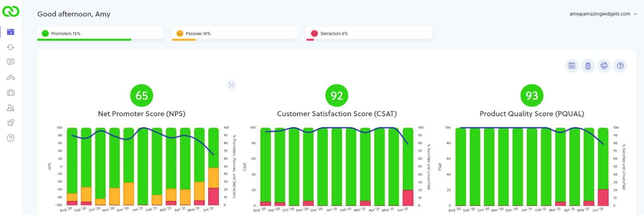Select the Detractors 6% card
Viewport: 644px width, 215px height.
[x=369, y=34]
